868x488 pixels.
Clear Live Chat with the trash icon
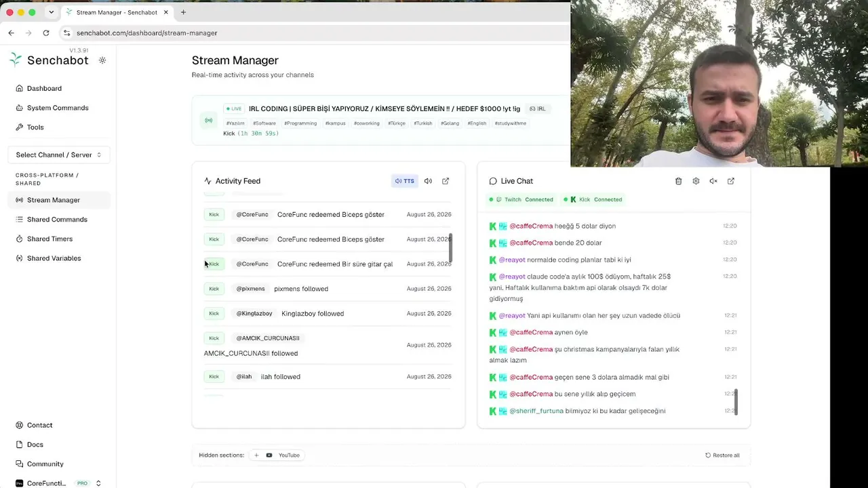(678, 181)
